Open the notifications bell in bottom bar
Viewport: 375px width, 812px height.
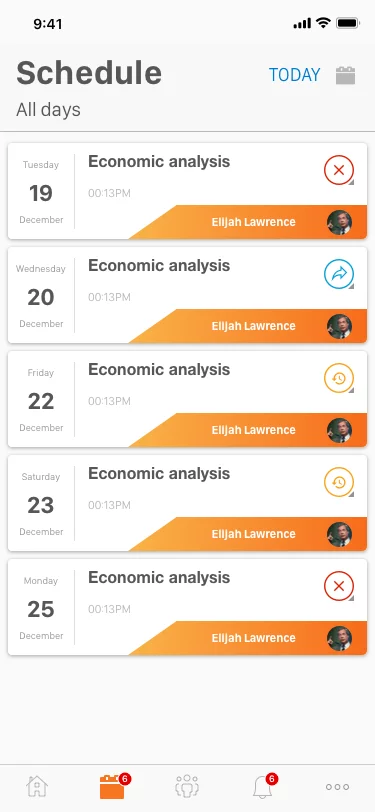point(263,787)
